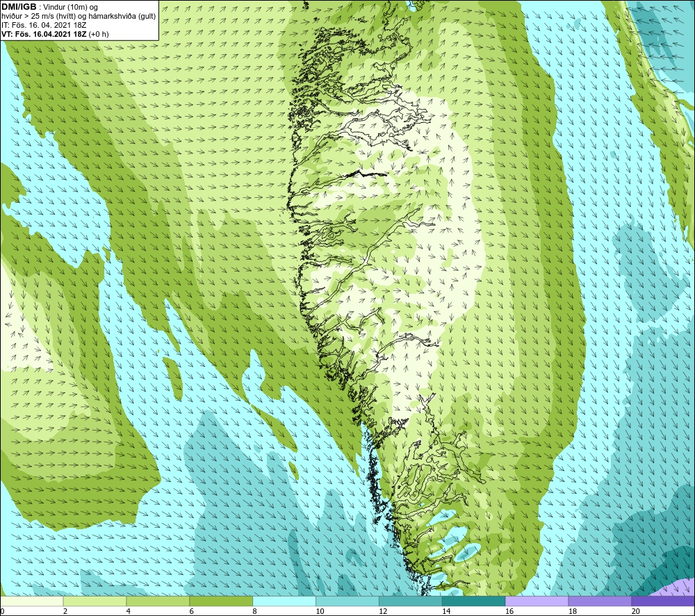
Task: Click the 'hviður > 25 m/s' description line
Action: coord(79,17)
